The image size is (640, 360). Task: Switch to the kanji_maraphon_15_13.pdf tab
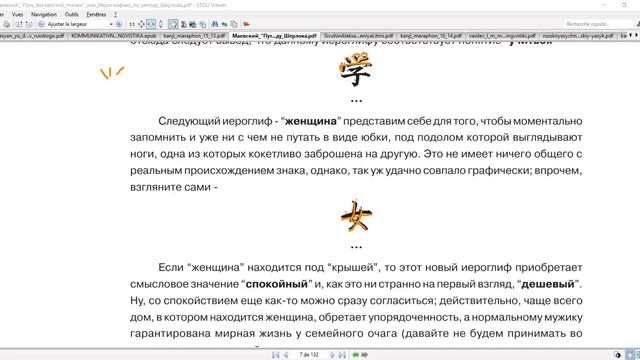point(194,36)
